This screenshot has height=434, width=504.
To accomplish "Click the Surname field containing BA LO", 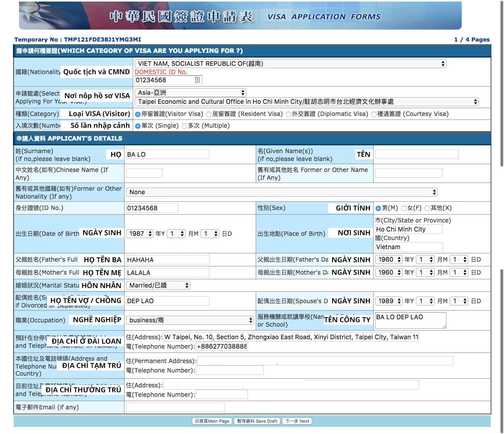I will pos(168,154).
